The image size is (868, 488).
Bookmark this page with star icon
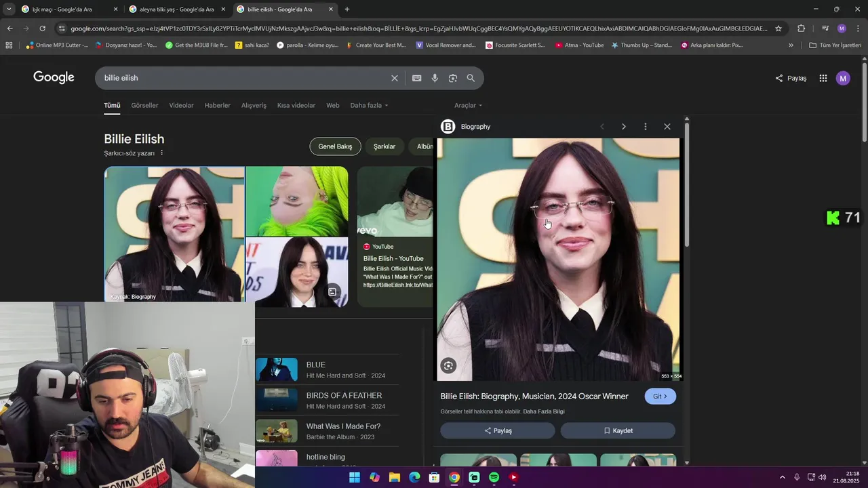[x=778, y=28]
